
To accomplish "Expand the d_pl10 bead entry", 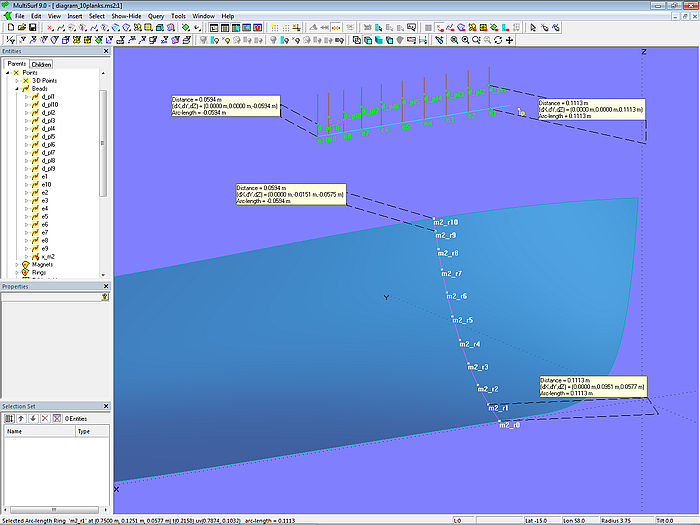I will [27, 104].
